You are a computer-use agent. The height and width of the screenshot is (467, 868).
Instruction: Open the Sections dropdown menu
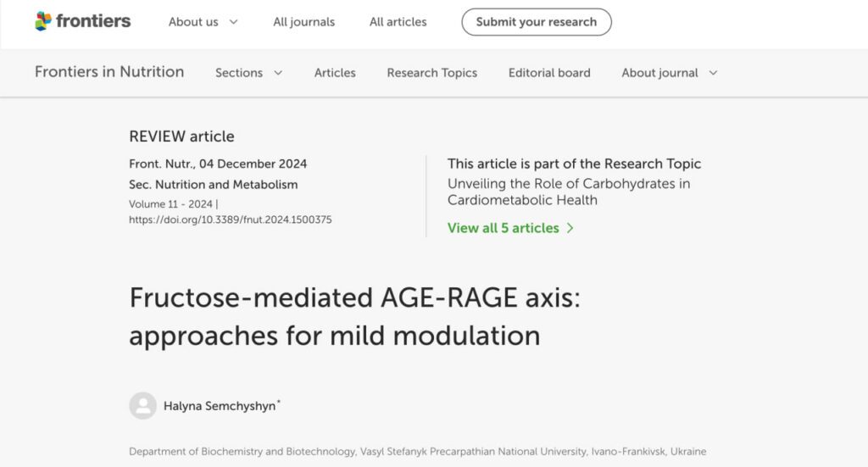coord(248,73)
